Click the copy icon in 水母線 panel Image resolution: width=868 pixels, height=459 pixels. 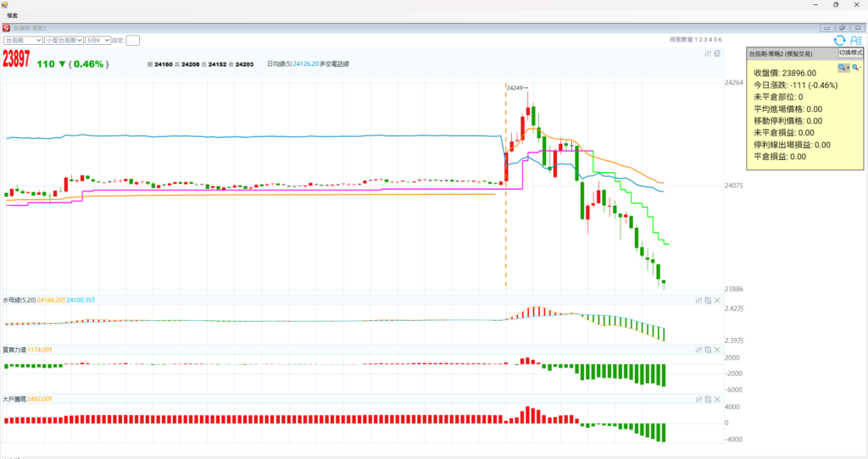tap(708, 301)
